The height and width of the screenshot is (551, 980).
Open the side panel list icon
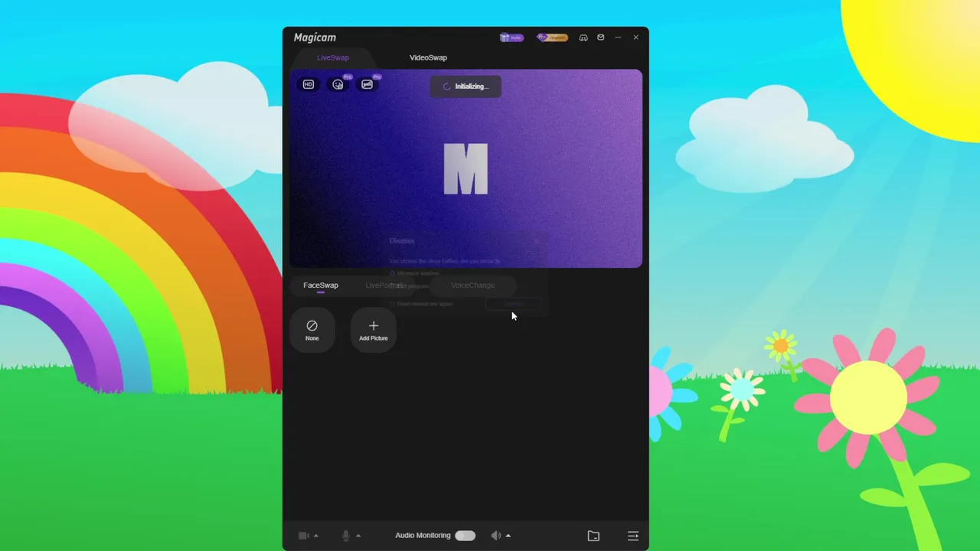click(633, 536)
